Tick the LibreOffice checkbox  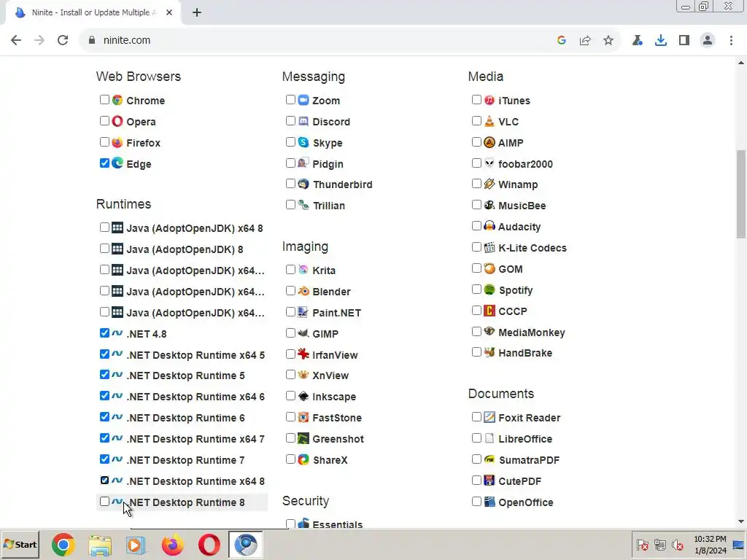476,438
